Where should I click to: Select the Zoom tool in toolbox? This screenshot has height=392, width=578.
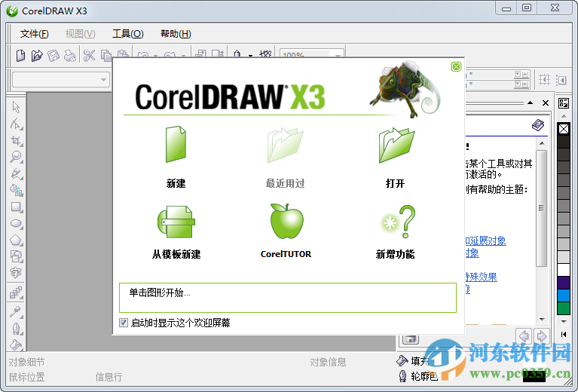click(16, 157)
